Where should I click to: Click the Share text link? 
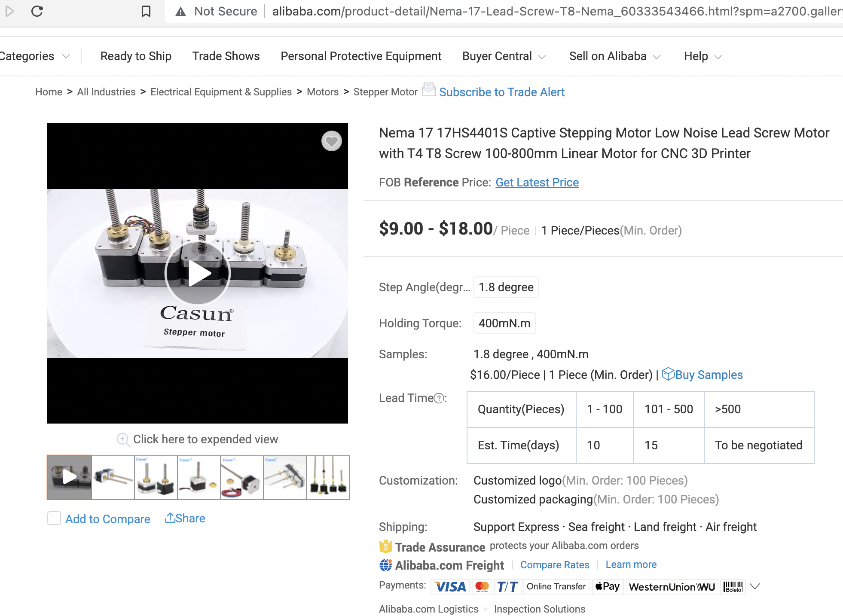(x=190, y=518)
